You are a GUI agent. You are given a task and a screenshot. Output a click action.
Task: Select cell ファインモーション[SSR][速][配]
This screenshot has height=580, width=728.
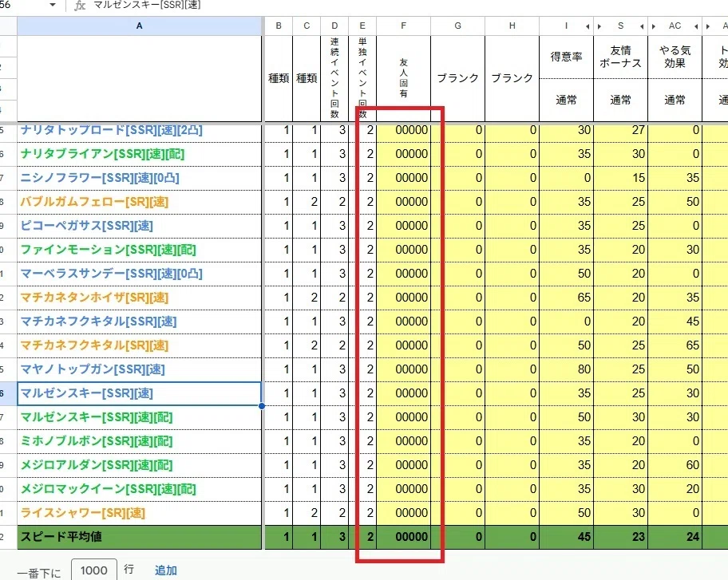pos(139,250)
